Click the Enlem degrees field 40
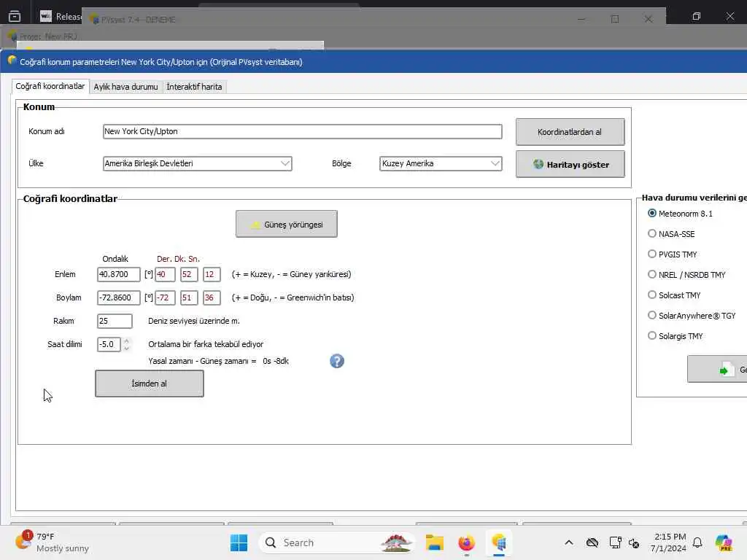747x560 pixels. click(165, 274)
